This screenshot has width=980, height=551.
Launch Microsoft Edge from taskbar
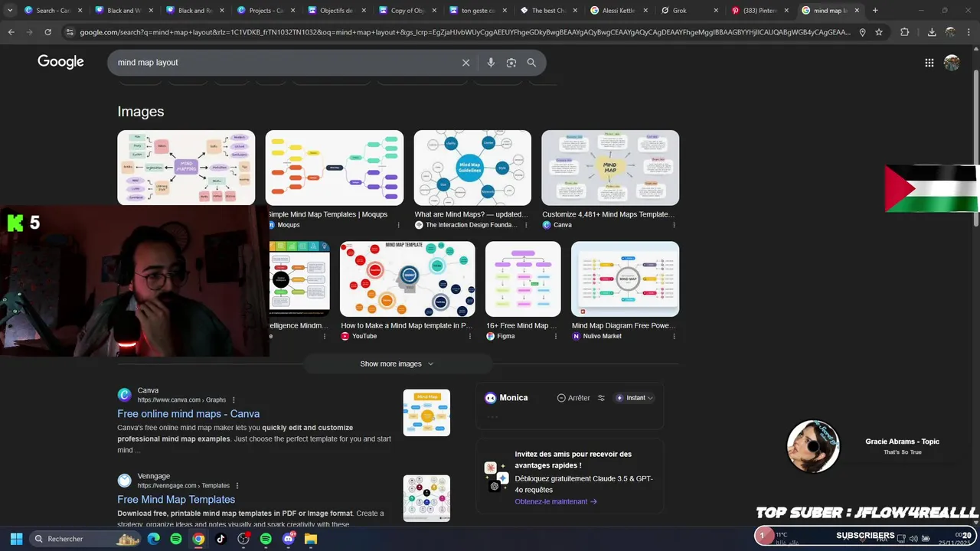(154, 539)
